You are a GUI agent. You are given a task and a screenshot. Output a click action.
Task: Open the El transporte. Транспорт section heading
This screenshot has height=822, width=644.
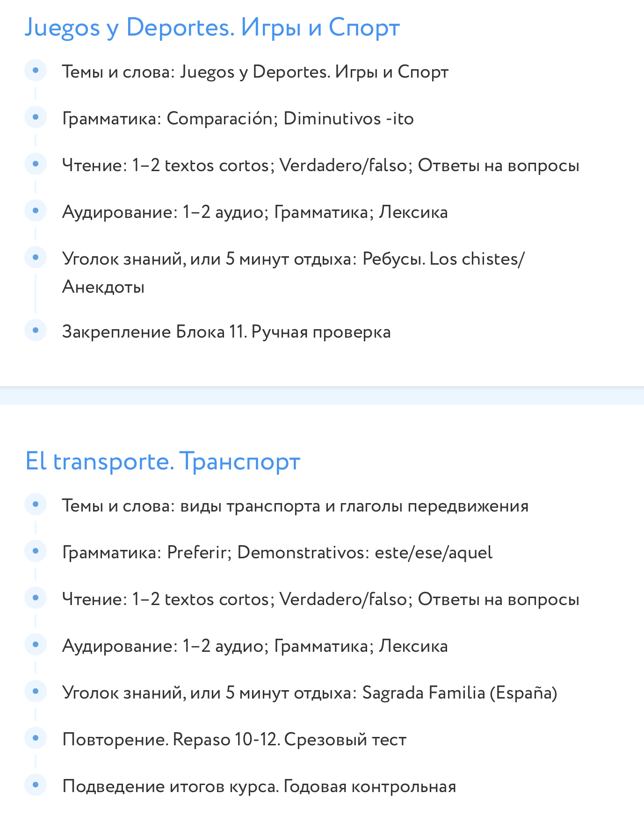[162, 461]
